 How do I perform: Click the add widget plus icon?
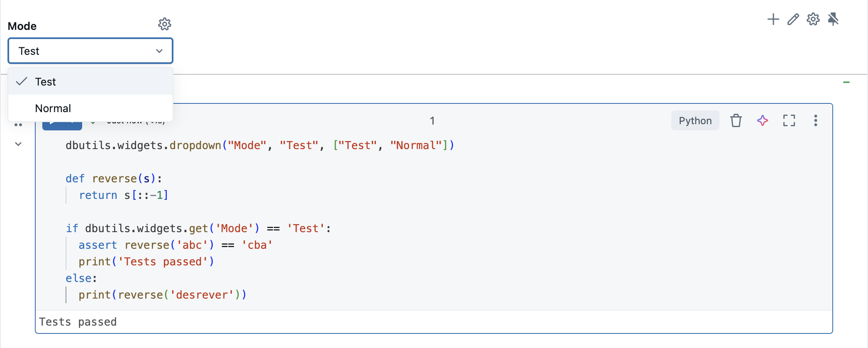tap(773, 19)
